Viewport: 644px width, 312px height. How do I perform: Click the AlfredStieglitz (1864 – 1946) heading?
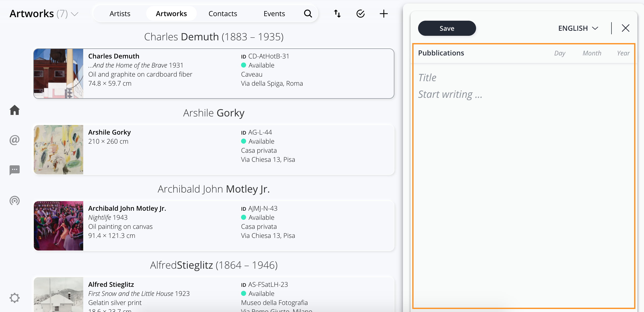pyautogui.click(x=214, y=265)
